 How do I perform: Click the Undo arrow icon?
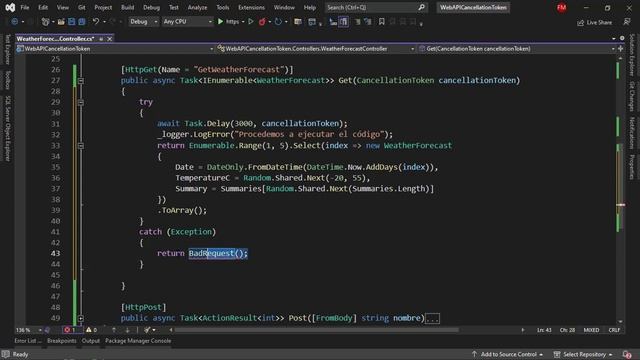tap(96, 22)
